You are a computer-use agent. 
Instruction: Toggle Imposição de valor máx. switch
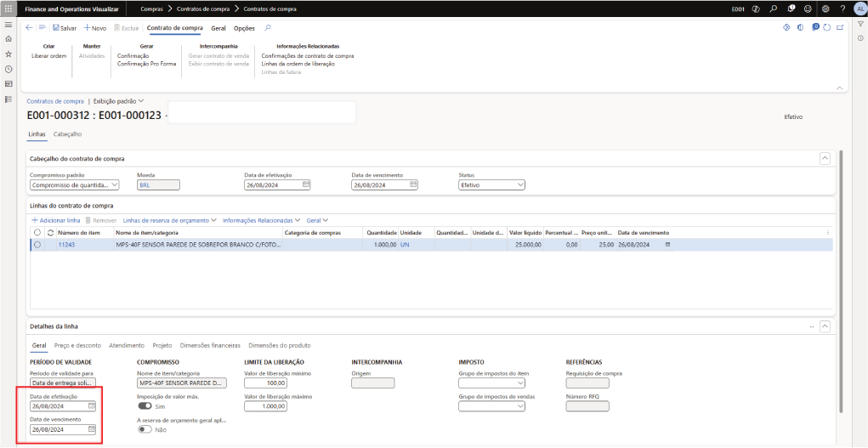click(145, 406)
